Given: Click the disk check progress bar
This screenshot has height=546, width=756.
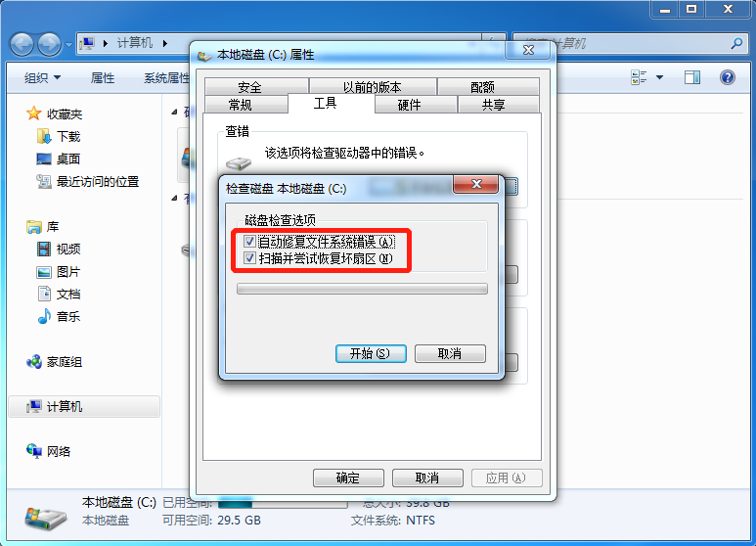Looking at the screenshot, I should point(362,289).
